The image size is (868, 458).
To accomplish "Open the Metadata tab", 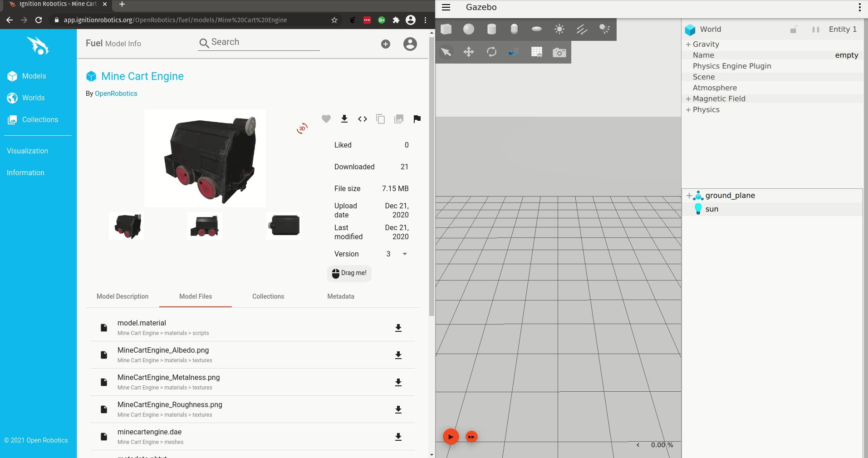I will click(x=341, y=296).
